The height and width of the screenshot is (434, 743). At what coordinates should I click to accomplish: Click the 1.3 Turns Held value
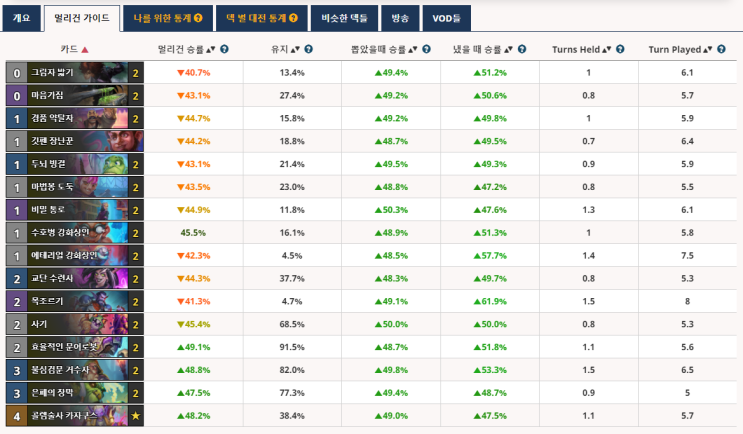point(589,210)
